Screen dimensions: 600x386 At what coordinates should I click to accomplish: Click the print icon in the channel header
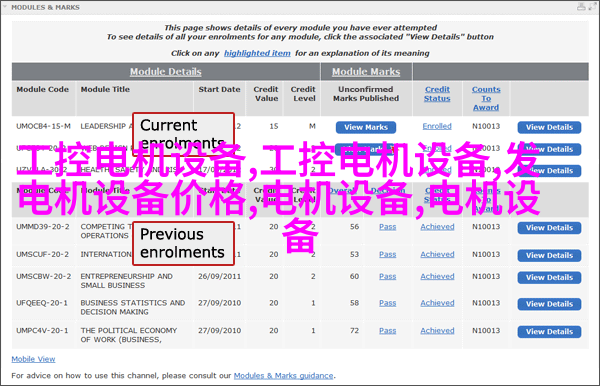click(x=581, y=7)
